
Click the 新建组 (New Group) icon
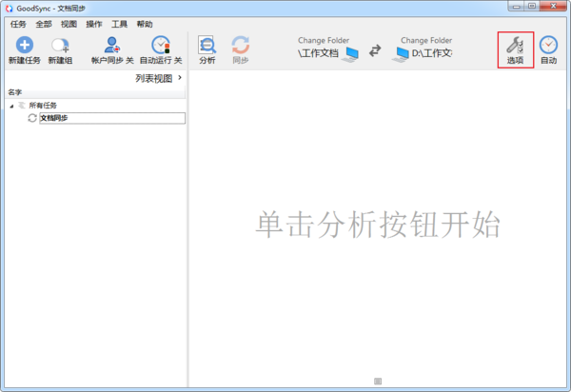coord(61,45)
